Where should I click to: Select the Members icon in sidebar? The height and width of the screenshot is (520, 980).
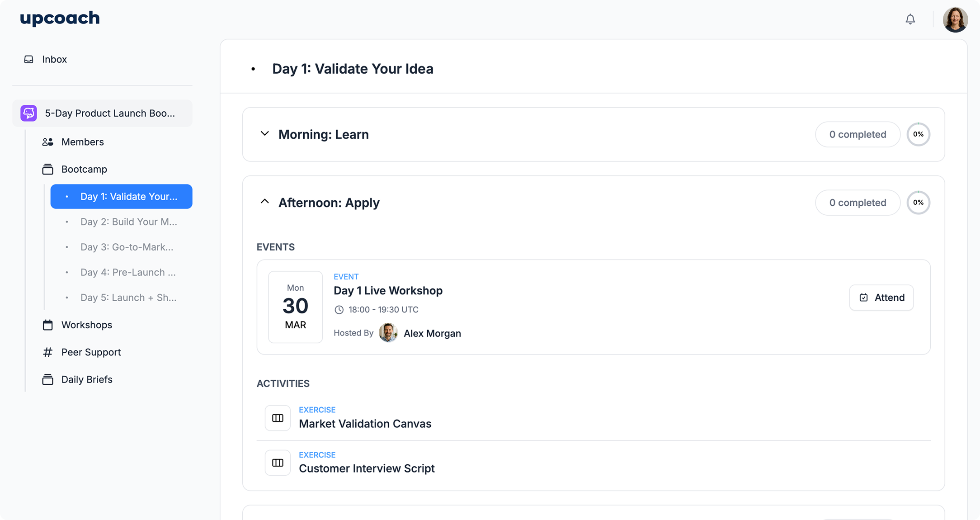(47, 142)
